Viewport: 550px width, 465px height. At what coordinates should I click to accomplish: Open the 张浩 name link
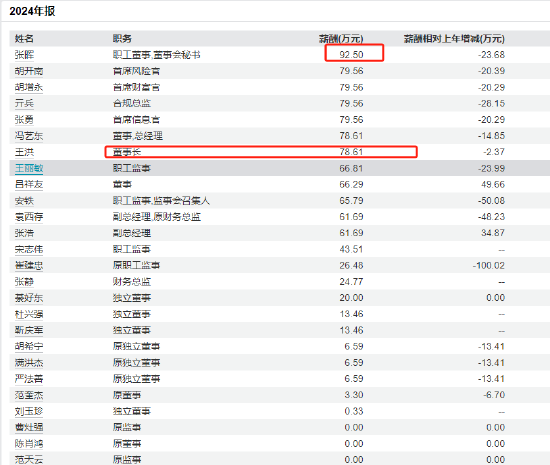coord(24,233)
